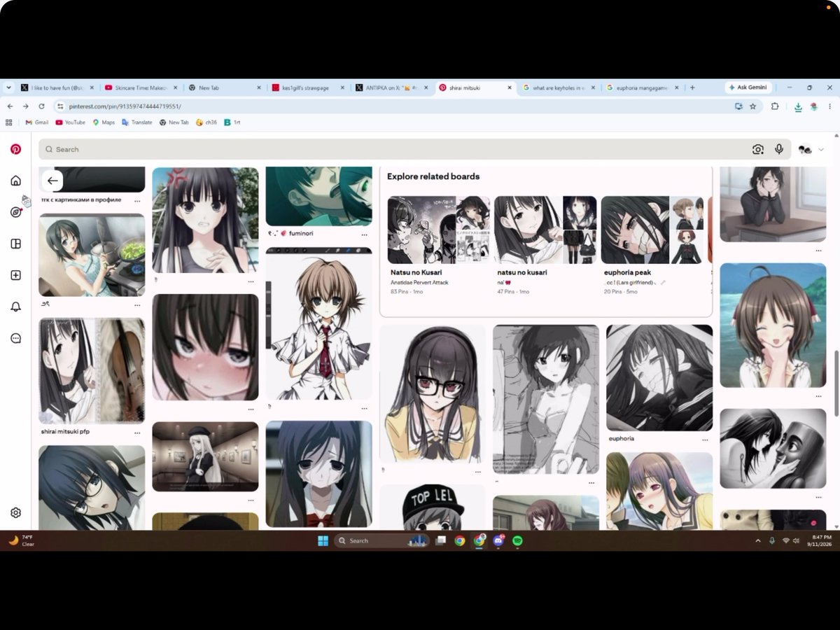Switch to the "ANTIPKA on X" tab
This screenshot has width=840, height=630.
pyautogui.click(x=392, y=87)
